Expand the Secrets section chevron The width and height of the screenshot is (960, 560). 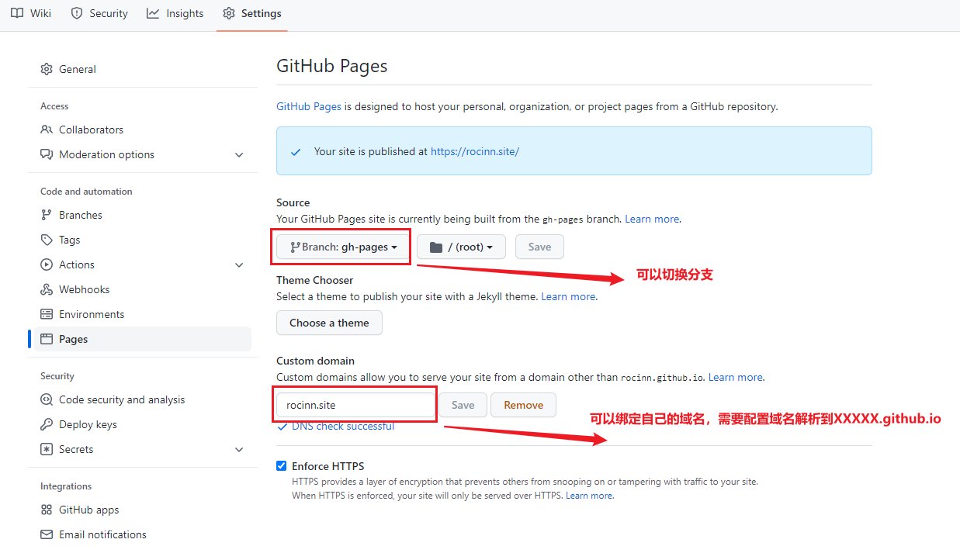[x=239, y=449]
